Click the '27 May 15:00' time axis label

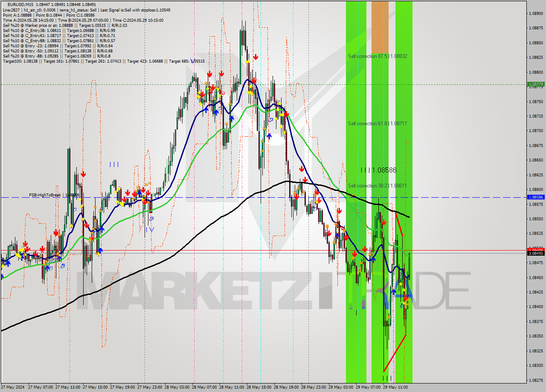point(95,387)
